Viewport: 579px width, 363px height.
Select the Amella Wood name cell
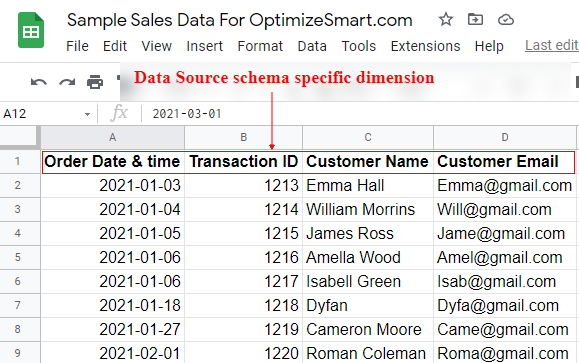(368, 257)
